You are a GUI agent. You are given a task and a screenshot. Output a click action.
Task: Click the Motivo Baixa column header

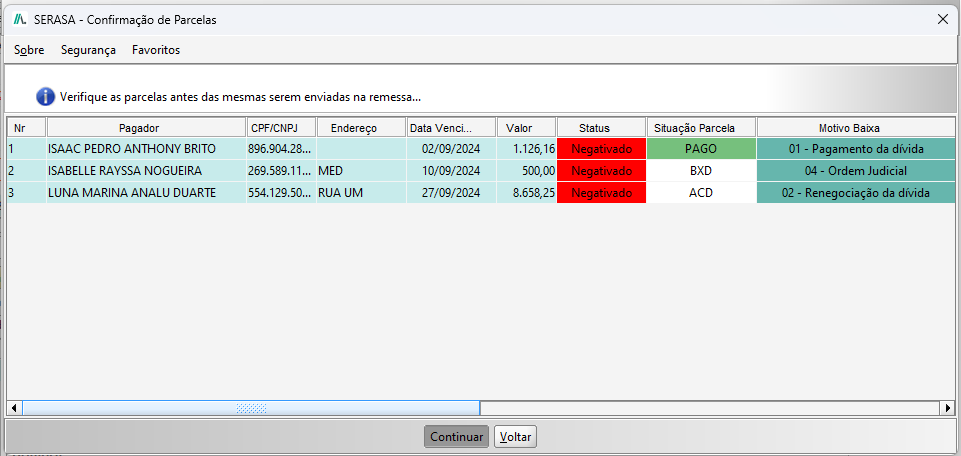tap(856, 128)
